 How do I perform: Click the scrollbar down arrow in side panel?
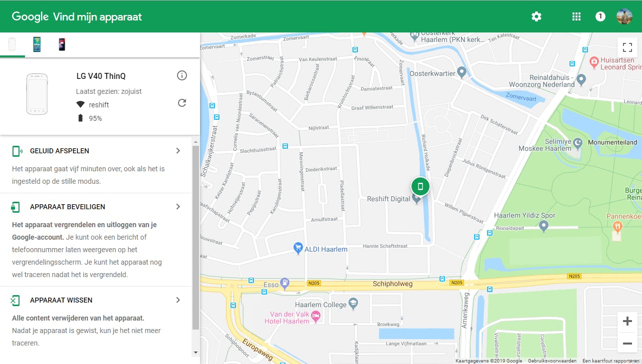[195, 352]
